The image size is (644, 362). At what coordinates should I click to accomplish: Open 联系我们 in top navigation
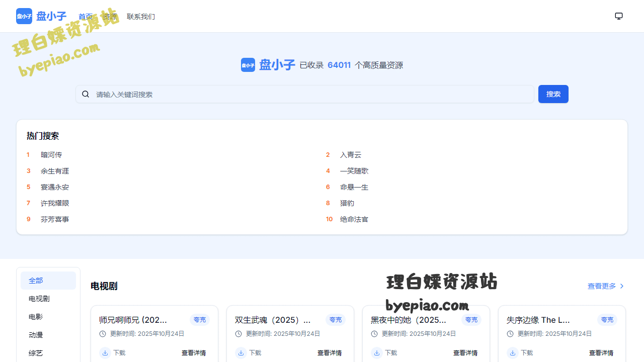tap(141, 17)
